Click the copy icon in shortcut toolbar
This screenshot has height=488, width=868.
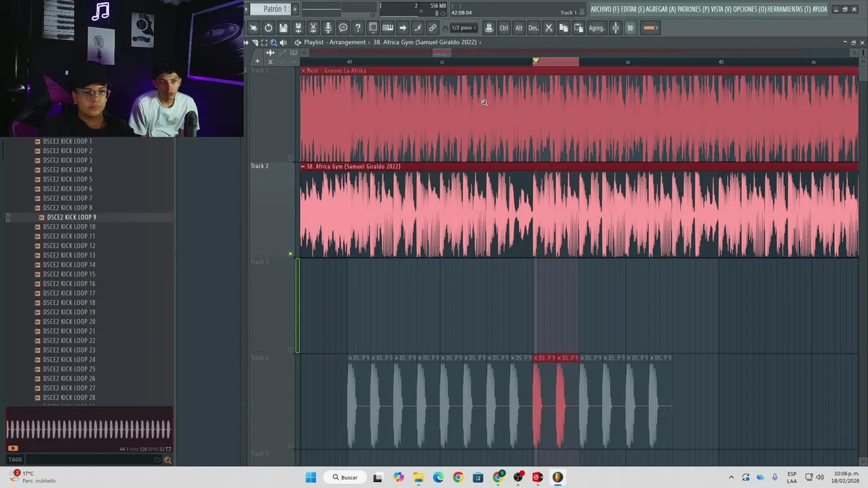(564, 28)
